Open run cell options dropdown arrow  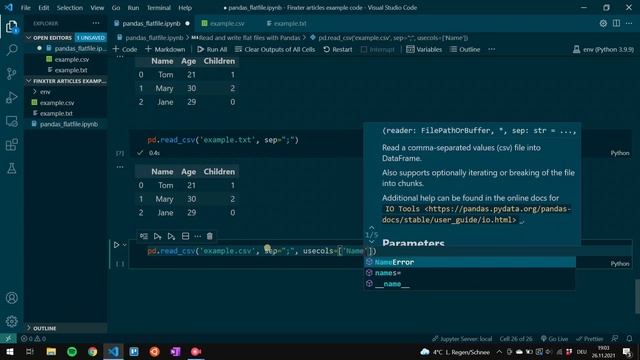tap(124, 245)
